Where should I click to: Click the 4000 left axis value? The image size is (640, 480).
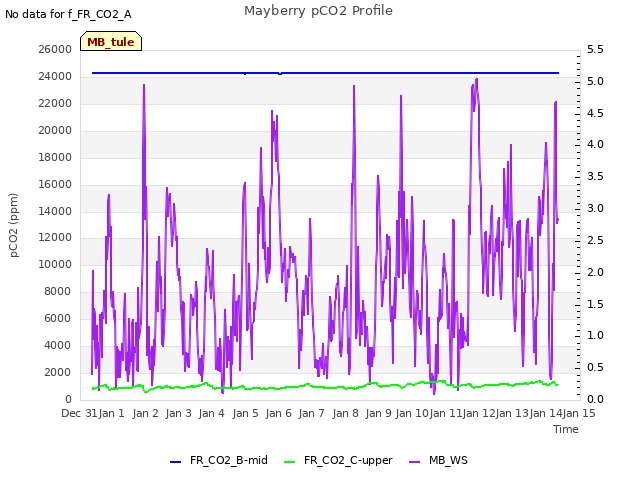(x=58, y=345)
